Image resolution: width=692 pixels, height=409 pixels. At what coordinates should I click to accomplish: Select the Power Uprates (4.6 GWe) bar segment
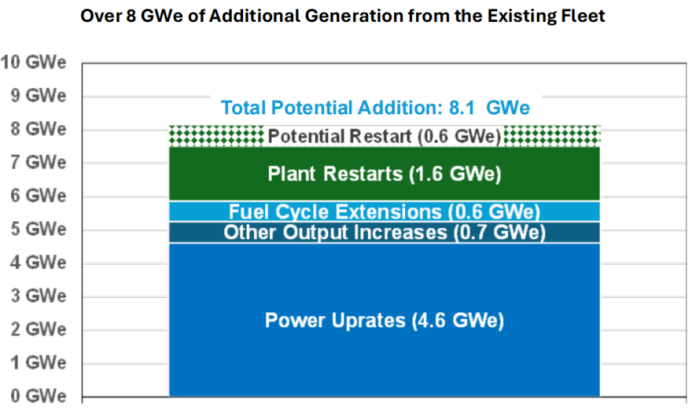click(x=384, y=321)
